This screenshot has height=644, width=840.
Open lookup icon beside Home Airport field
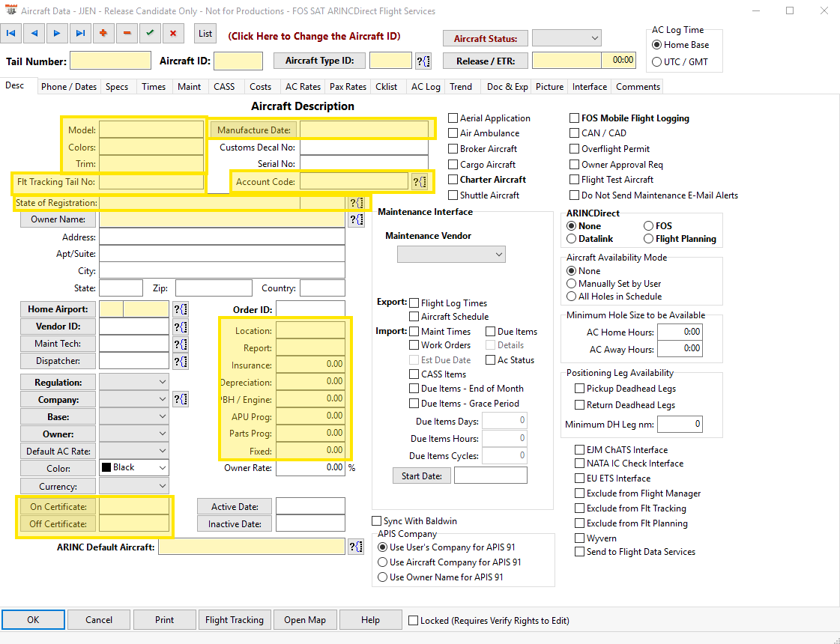pos(180,309)
